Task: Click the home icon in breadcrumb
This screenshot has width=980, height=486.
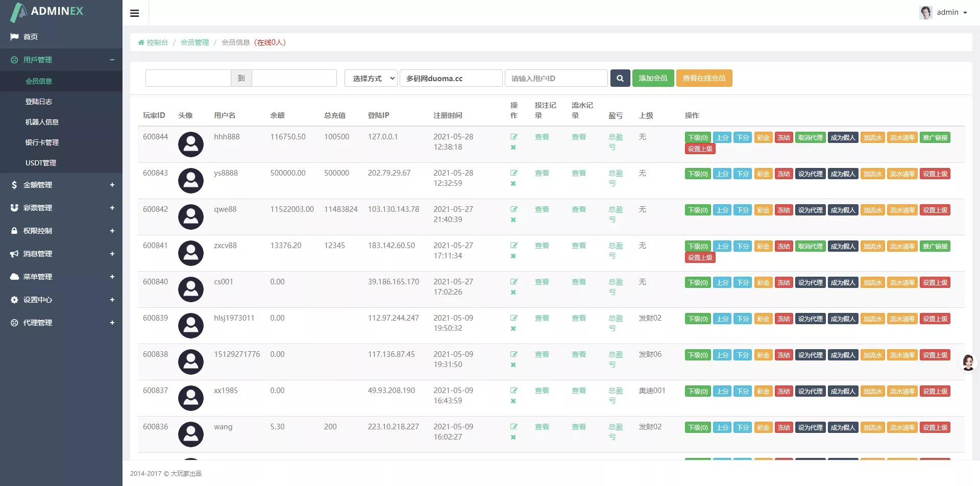Action: tap(141, 42)
